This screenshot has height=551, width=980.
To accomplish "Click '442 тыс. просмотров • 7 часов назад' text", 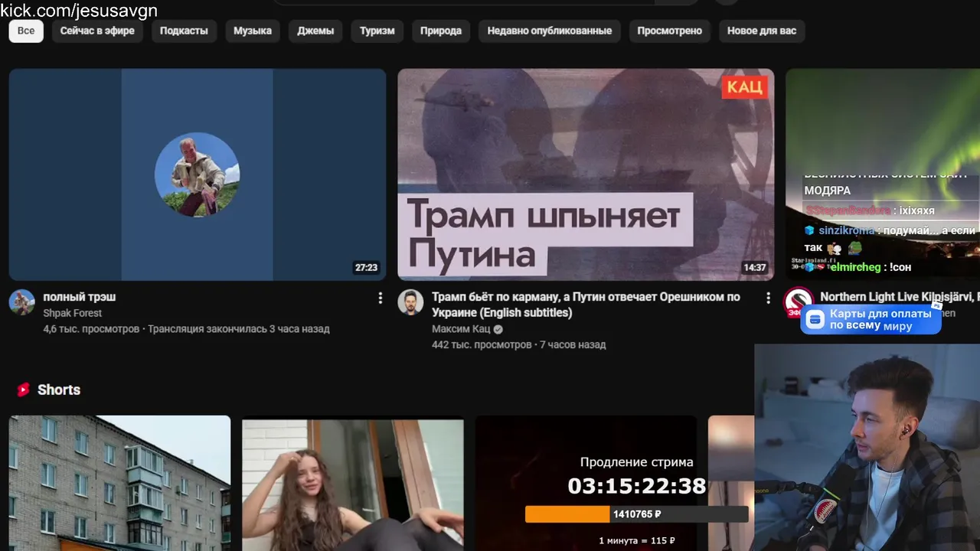I will coord(518,345).
